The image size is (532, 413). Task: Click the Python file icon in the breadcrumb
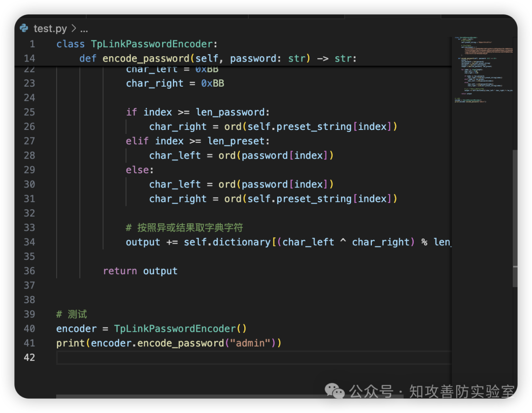(24, 28)
